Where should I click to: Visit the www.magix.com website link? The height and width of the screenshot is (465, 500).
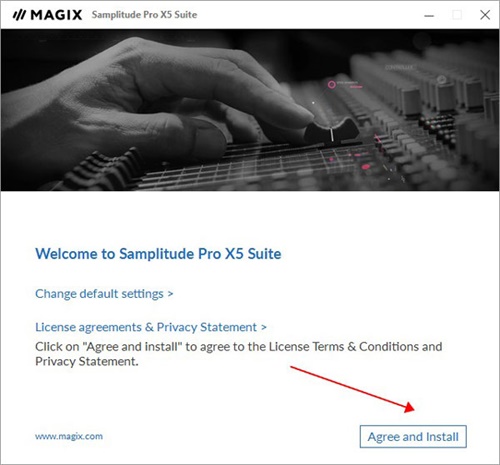(69, 436)
